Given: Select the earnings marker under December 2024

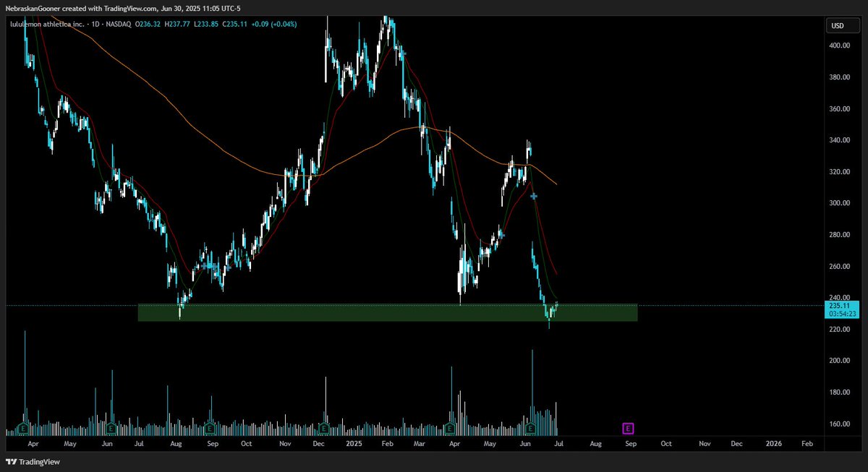Looking at the screenshot, I should click(x=323, y=428).
